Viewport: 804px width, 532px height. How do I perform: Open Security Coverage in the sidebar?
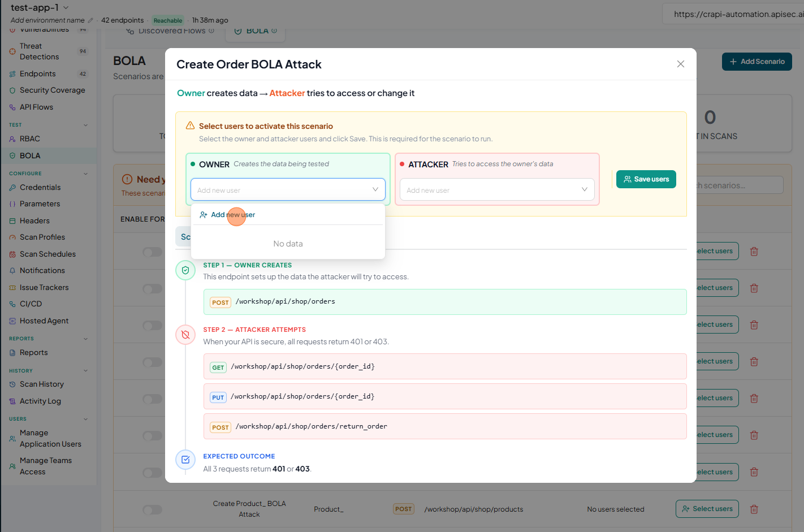coord(49,90)
